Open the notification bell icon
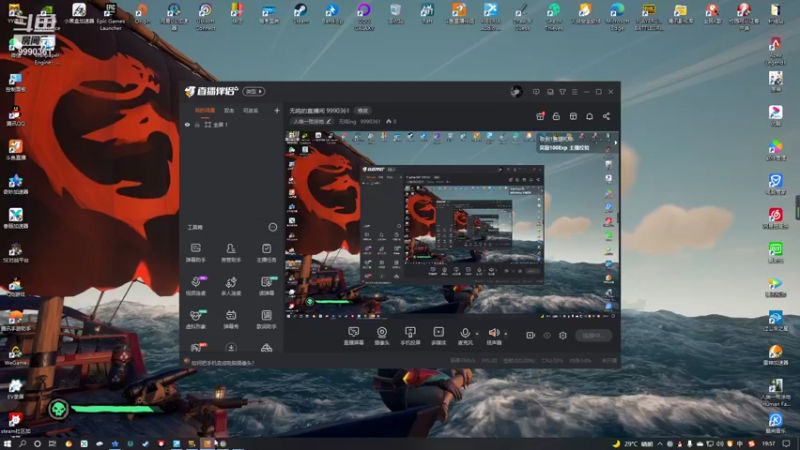This screenshot has width=800, height=450. 589,116
